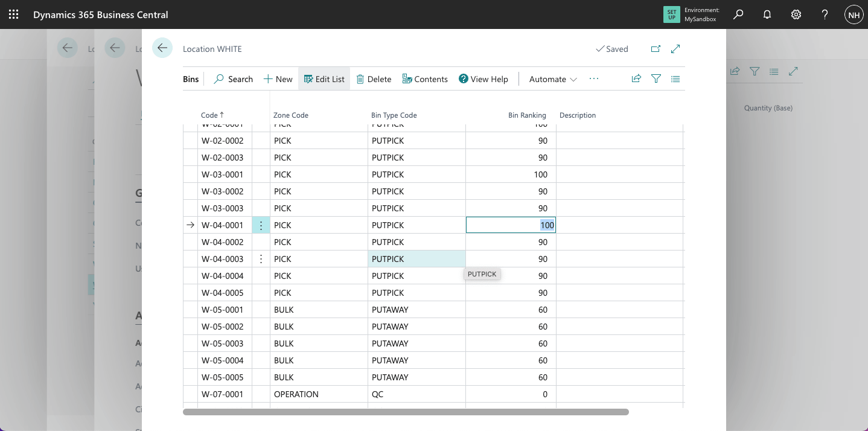Viewport: 868px width, 431px height.
Task: Open the settings gear menu
Action: click(796, 14)
